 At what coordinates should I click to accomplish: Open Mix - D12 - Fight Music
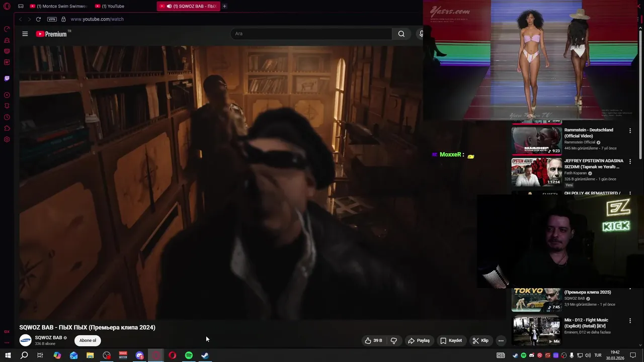[x=586, y=323]
